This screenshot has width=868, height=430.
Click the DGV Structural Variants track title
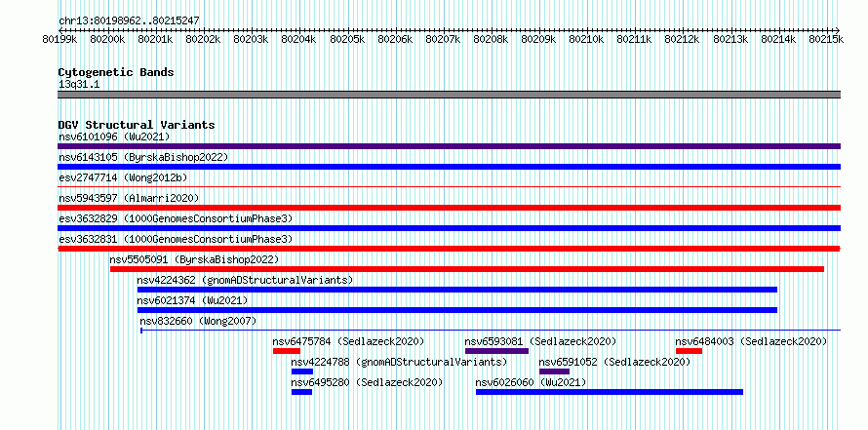(137, 125)
